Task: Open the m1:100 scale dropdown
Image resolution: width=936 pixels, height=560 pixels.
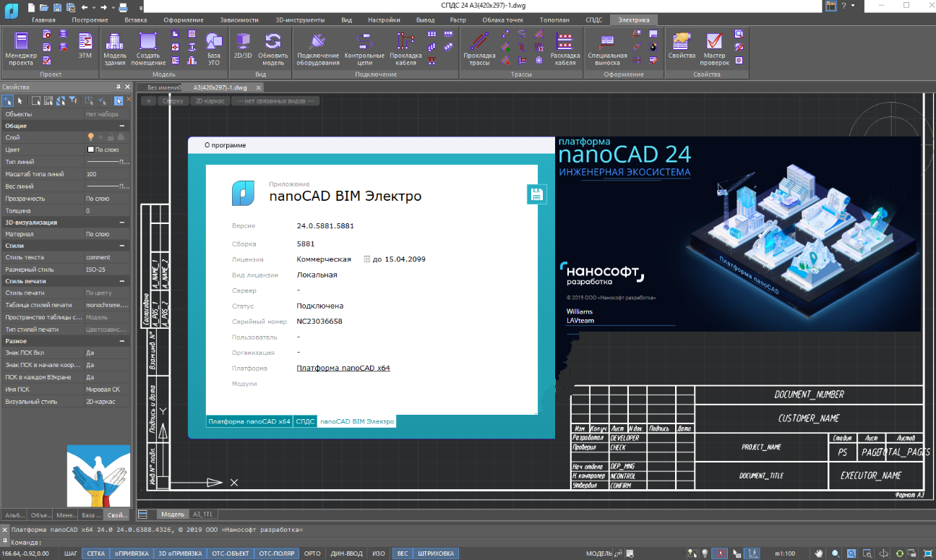Action: pyautogui.click(x=786, y=553)
